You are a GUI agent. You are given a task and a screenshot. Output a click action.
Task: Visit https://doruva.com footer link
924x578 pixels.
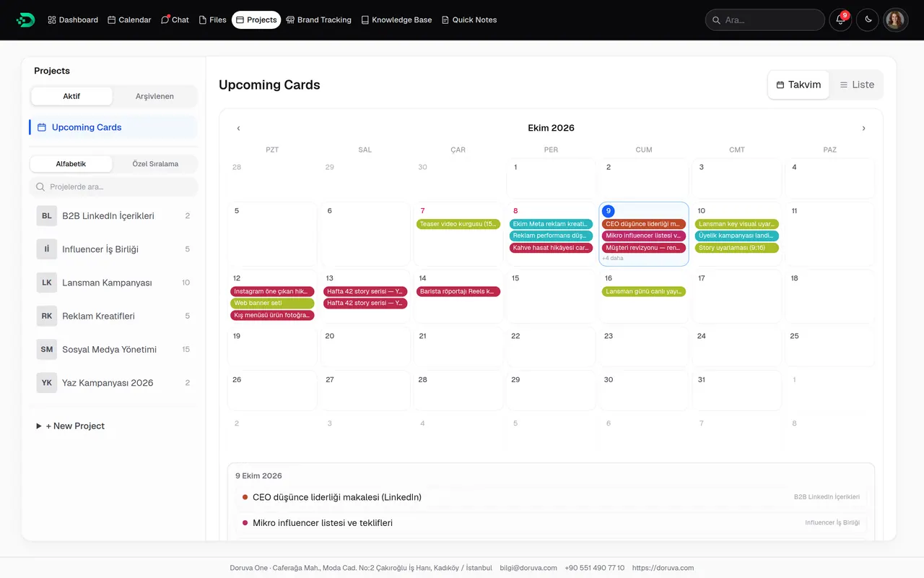click(663, 568)
